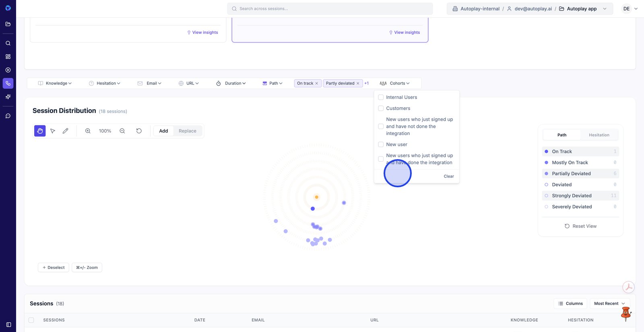Click the Search across sessions field
This screenshot has width=644, height=332.
point(330,9)
